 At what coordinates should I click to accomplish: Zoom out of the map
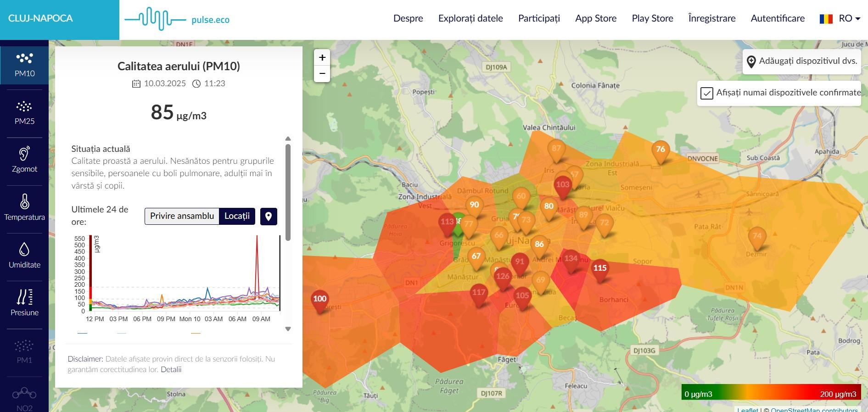pyautogui.click(x=322, y=73)
